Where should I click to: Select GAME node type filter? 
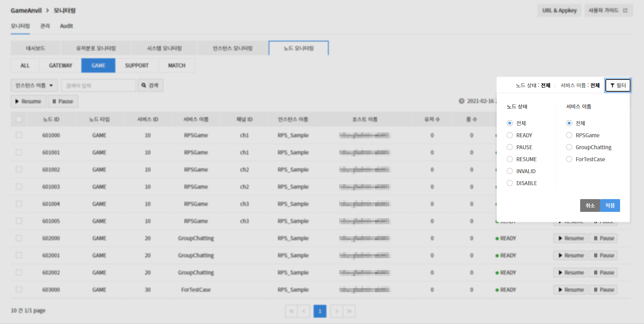point(98,65)
